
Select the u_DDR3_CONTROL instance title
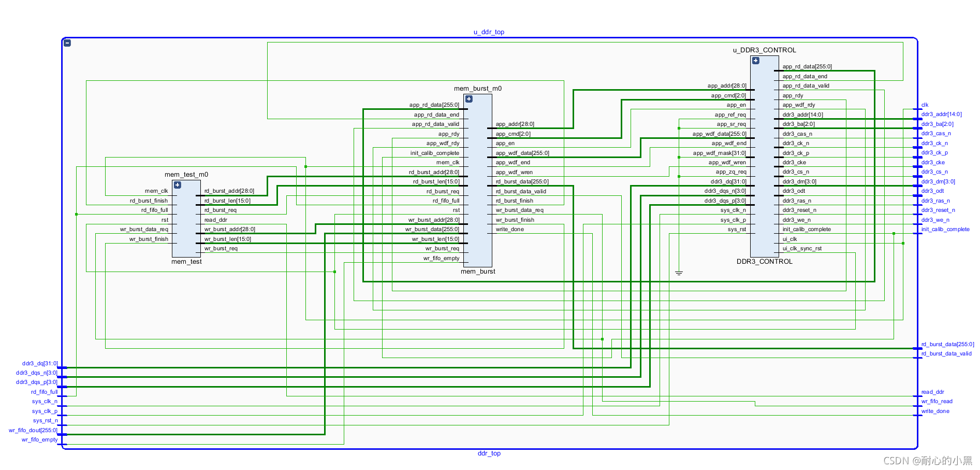[x=765, y=50]
